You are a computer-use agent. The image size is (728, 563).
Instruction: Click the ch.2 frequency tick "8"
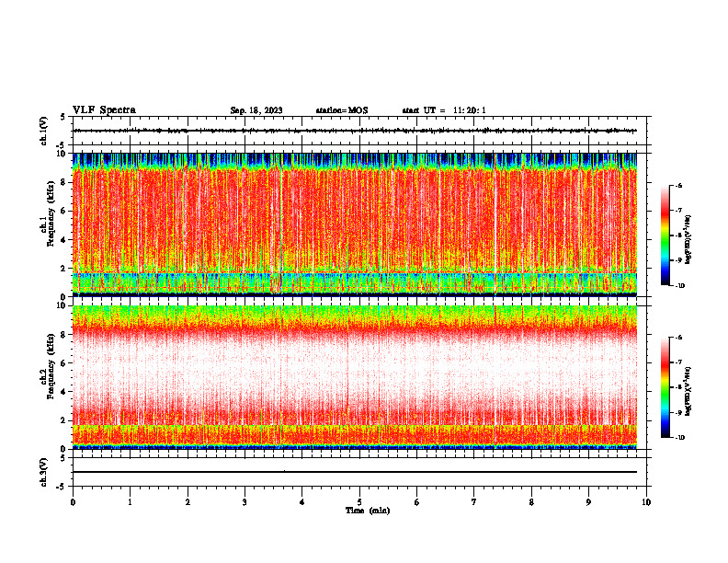[63, 335]
